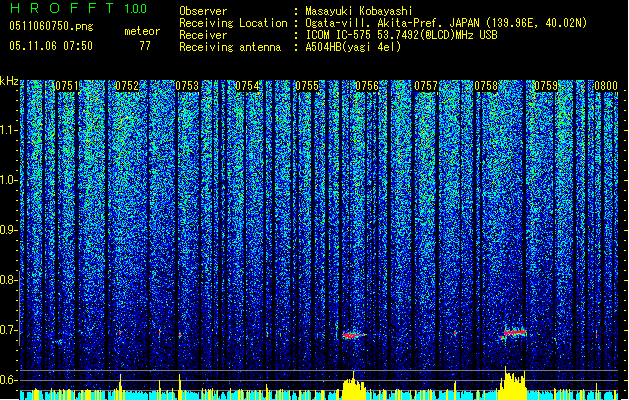Click the 'Receiving antenna' field label
The width and height of the screenshot is (629, 400).
230,47
